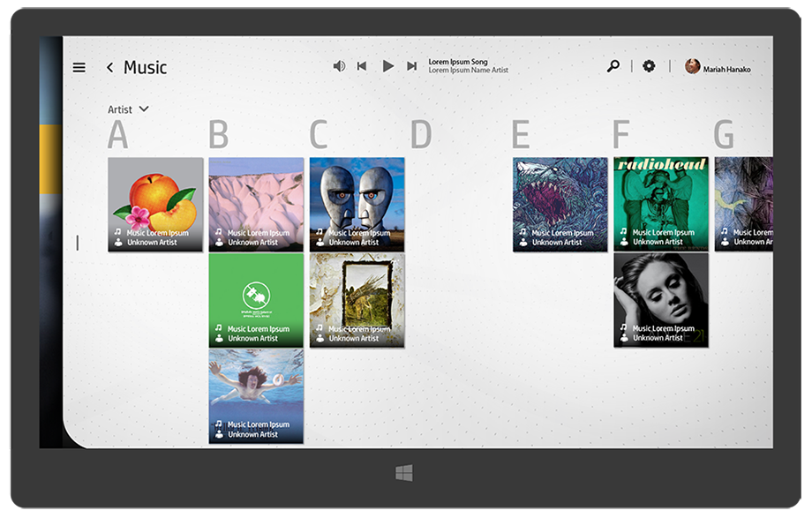Open the partially visible album under G
812x518 pixels.
click(744, 205)
